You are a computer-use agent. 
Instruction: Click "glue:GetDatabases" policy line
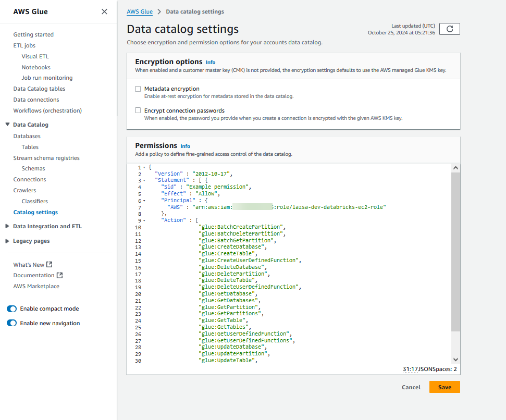pos(228,300)
